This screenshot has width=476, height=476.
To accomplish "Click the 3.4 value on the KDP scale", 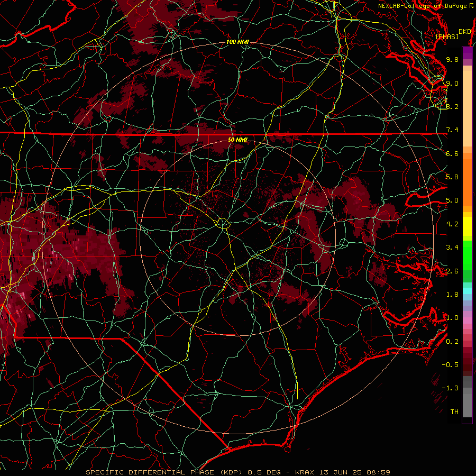I will pos(452,248).
